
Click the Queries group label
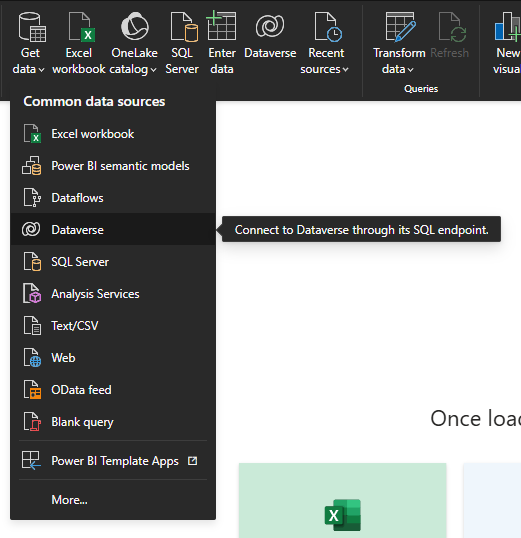coord(421,89)
